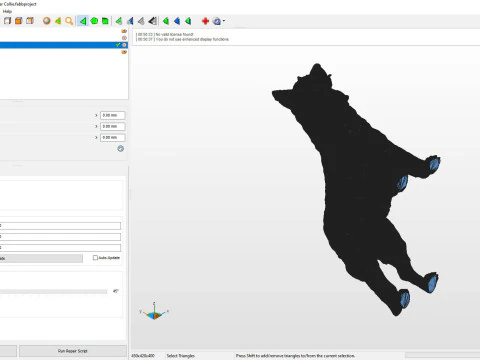Click the red plus repair icon
This screenshot has width=480, height=360.
(x=205, y=21)
